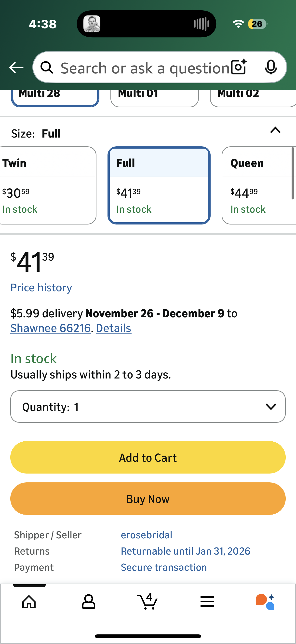Open the erosebridal seller link
This screenshot has height=644, width=296.
[x=146, y=535]
